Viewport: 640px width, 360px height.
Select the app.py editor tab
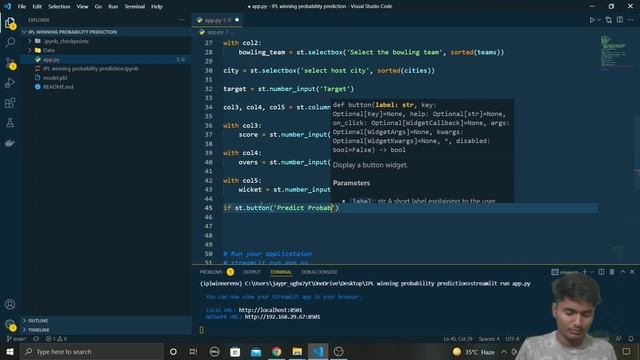218,20
